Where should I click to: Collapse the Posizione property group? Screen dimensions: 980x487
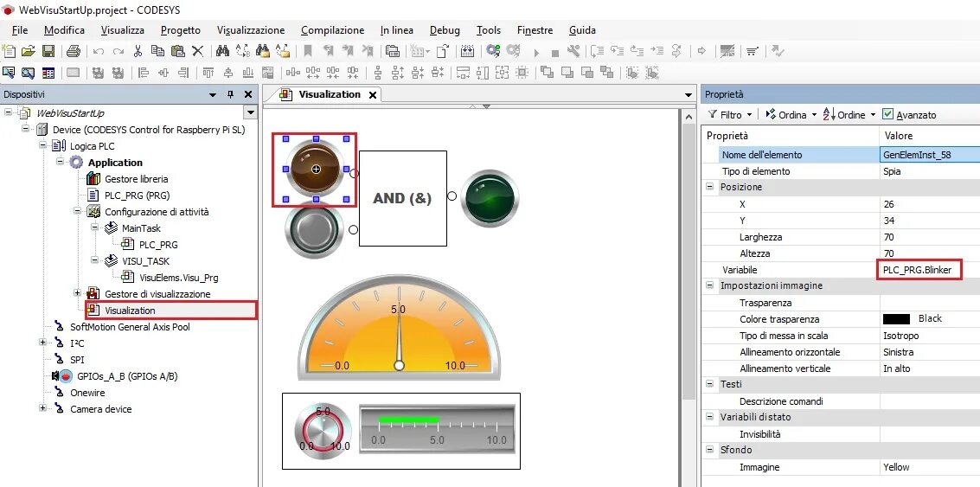pos(709,187)
